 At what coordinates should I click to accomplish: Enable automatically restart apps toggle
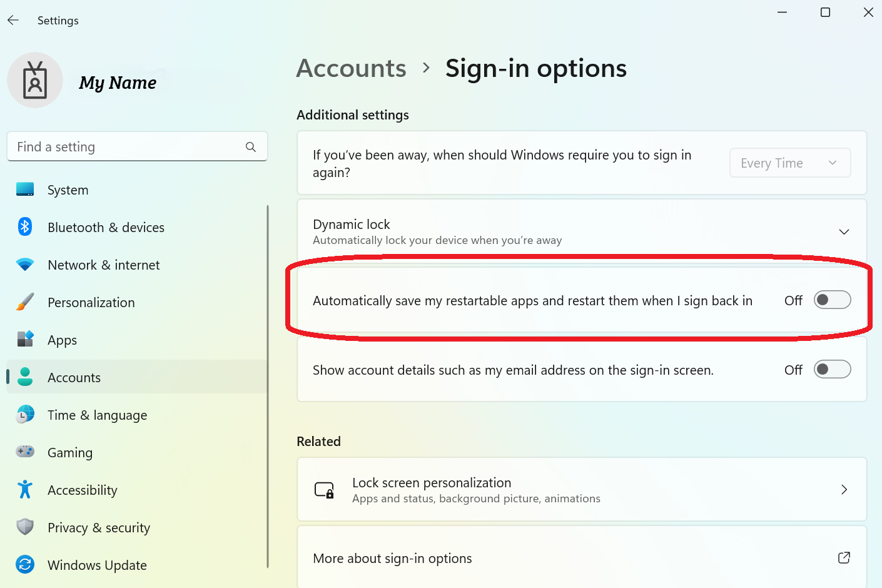pos(832,300)
